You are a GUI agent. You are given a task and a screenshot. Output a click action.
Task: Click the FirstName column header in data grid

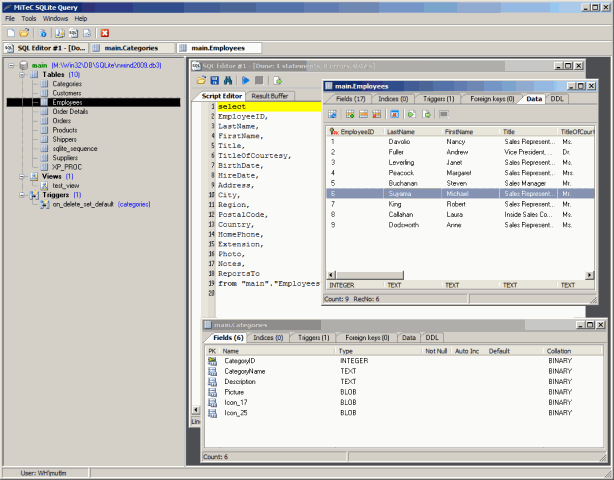coord(470,132)
